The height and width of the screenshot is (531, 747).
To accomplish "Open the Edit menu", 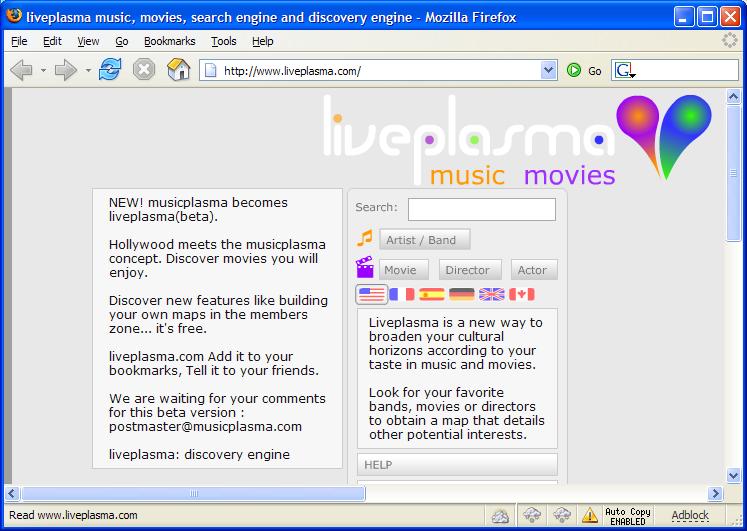I will pyautogui.click(x=52, y=41).
